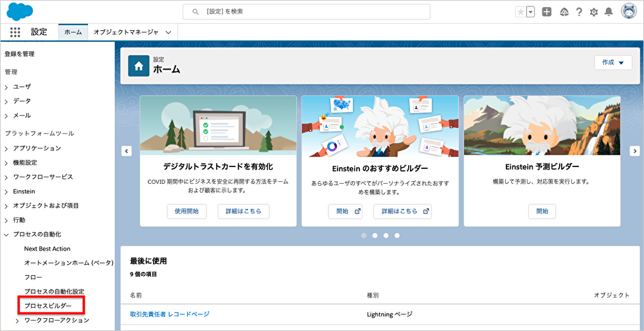This screenshot has width=644, height=331.
Task: Click 使用開始 on the trust card
Action: coord(186,211)
